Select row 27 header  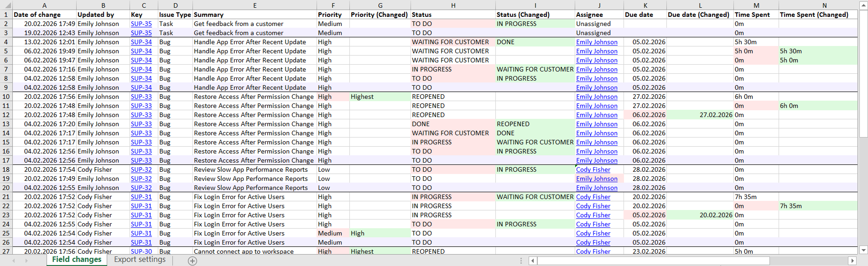(6, 251)
